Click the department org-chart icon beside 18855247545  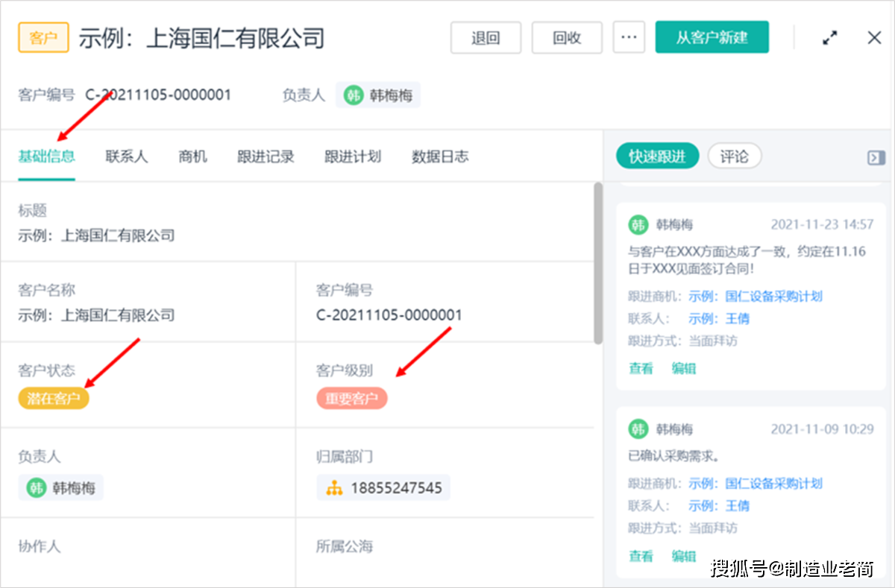coord(334,489)
